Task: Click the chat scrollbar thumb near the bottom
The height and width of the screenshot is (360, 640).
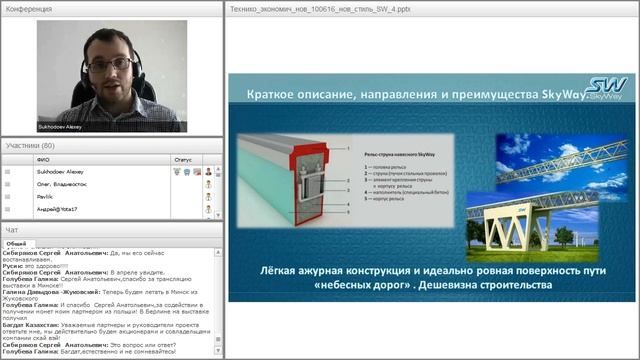Action: click(x=218, y=340)
